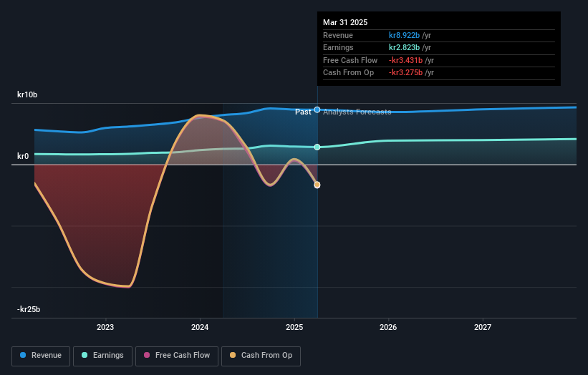
Task: Click the orange Cash From Op data point
Action: coord(317,185)
